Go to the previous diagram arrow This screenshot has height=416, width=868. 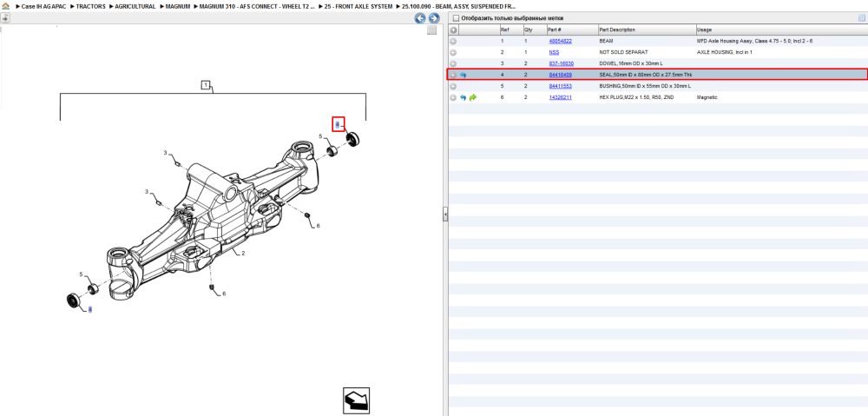pos(420,18)
